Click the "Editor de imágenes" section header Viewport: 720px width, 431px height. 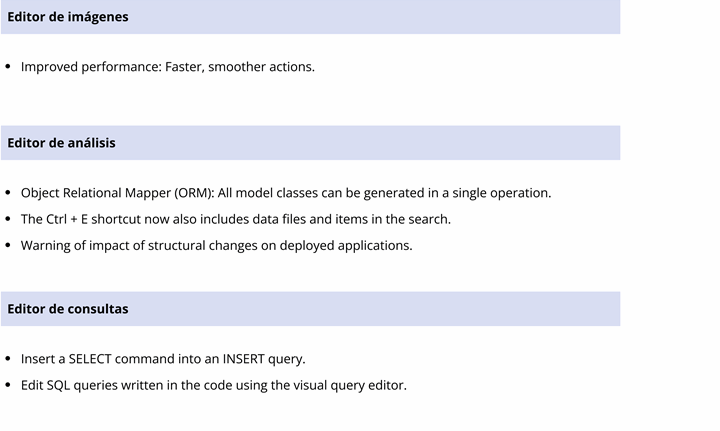point(310,17)
